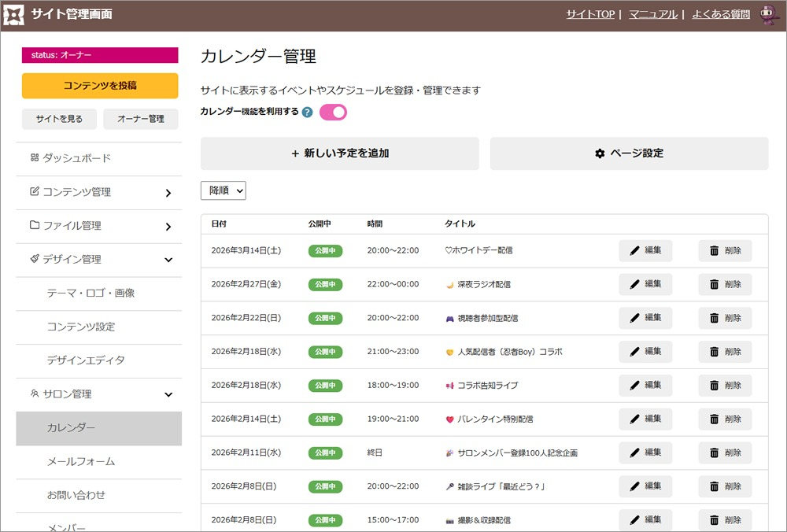Click the コンテンツを投稿 button
The width and height of the screenshot is (787, 532).
[100, 86]
